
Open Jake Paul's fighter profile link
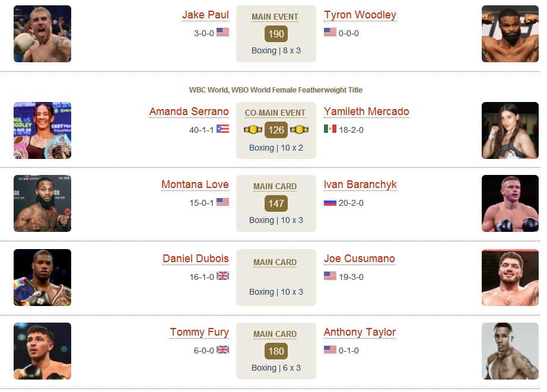point(205,15)
